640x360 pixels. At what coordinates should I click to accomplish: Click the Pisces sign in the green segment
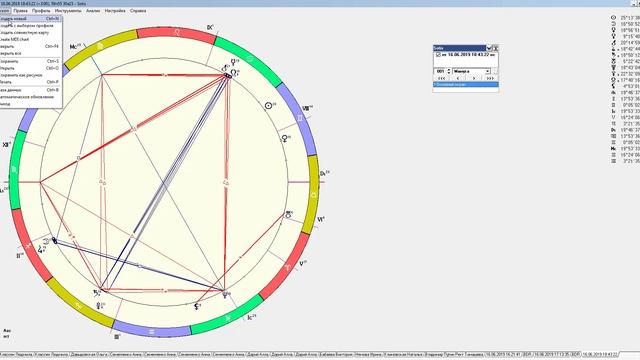[x=228, y=318]
